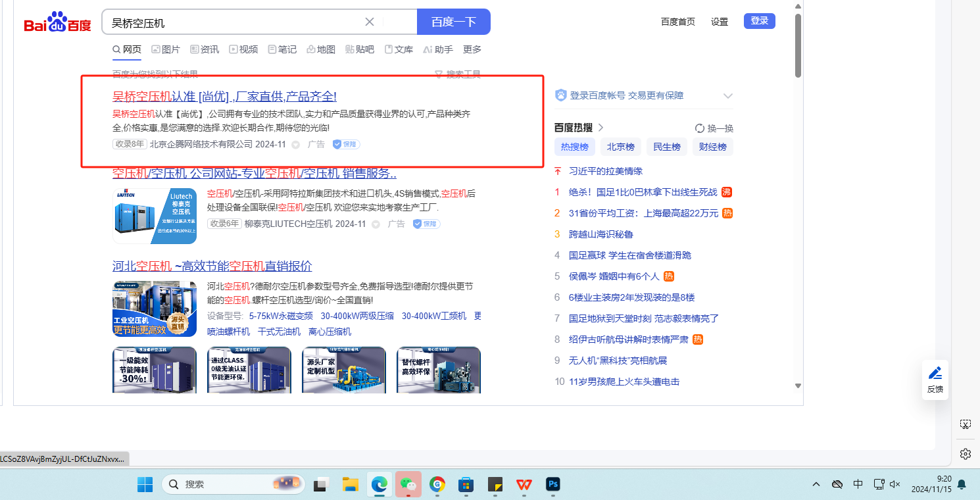Click the muted volume tray icon
The width and height of the screenshot is (980, 500).
[x=894, y=484]
